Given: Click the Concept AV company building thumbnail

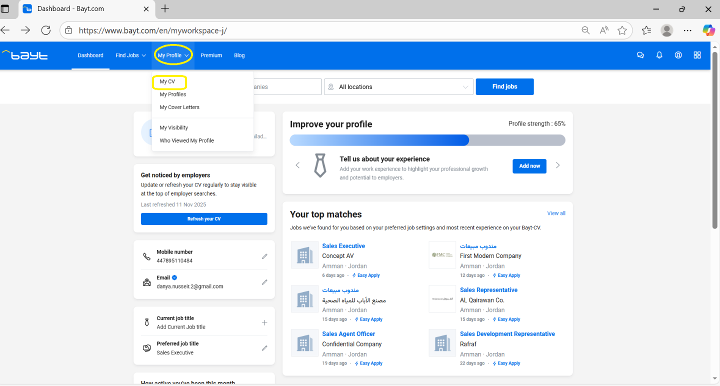Looking at the screenshot, I should click(x=304, y=255).
